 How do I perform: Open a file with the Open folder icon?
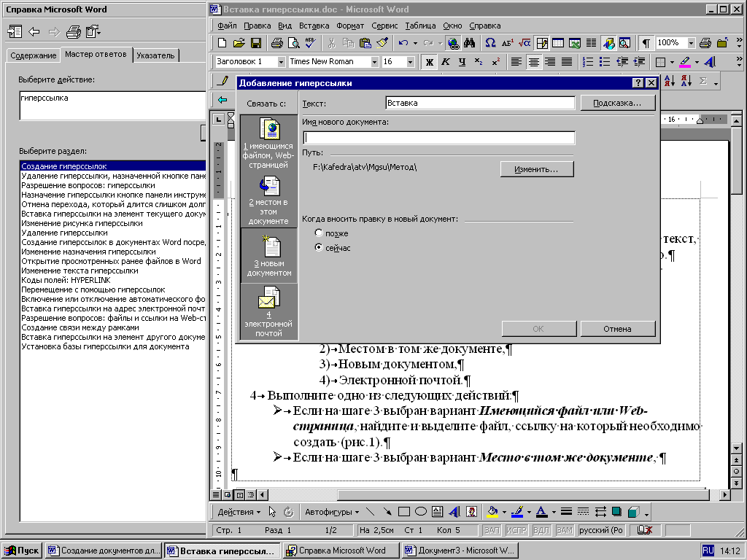pyautogui.click(x=239, y=43)
